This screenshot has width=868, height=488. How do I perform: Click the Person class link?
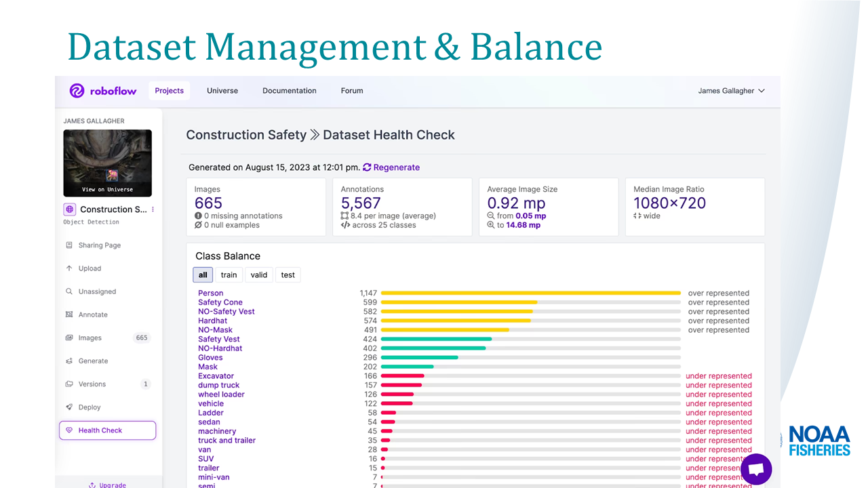[211, 293]
